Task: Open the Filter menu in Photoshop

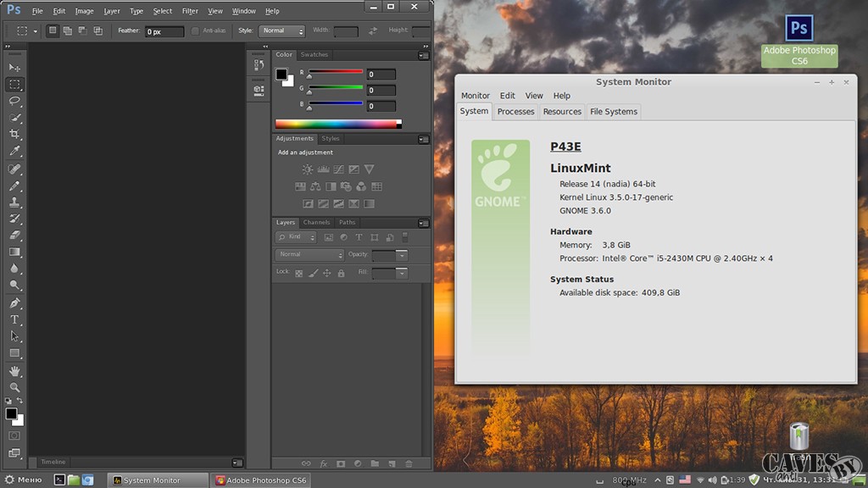Action: click(x=190, y=11)
